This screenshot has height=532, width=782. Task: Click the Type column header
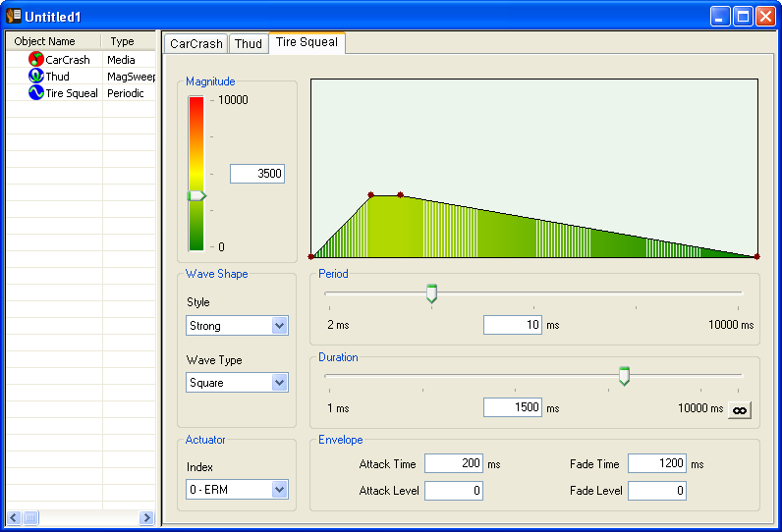pyautogui.click(x=129, y=41)
